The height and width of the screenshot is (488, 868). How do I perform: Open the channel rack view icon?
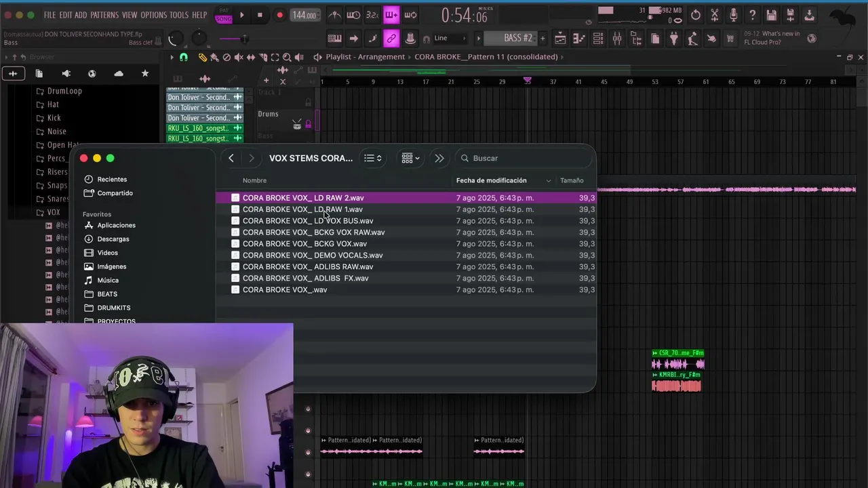tap(598, 39)
